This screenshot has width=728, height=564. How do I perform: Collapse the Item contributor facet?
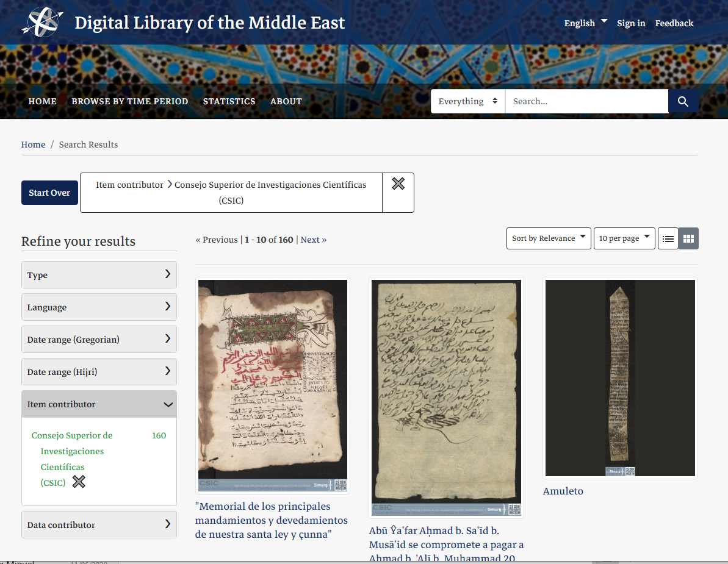168,404
